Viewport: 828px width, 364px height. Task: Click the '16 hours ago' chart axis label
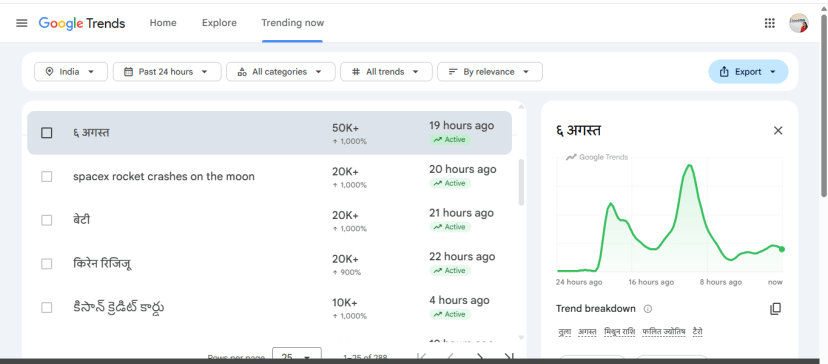tap(651, 282)
